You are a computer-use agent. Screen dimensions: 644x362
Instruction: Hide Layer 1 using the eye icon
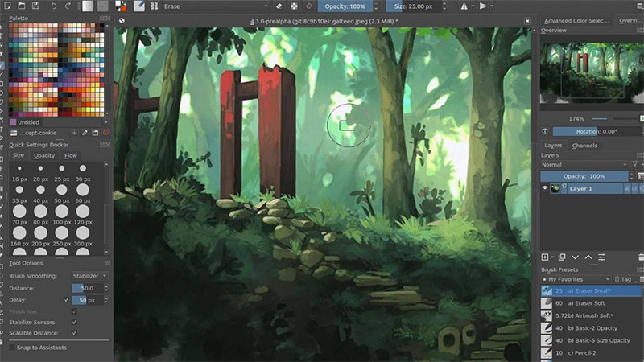point(545,188)
